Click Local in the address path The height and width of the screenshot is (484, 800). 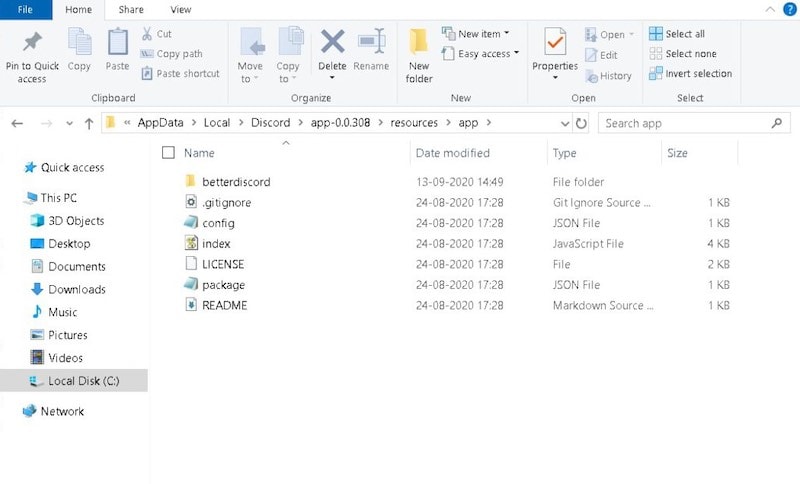[x=217, y=122]
